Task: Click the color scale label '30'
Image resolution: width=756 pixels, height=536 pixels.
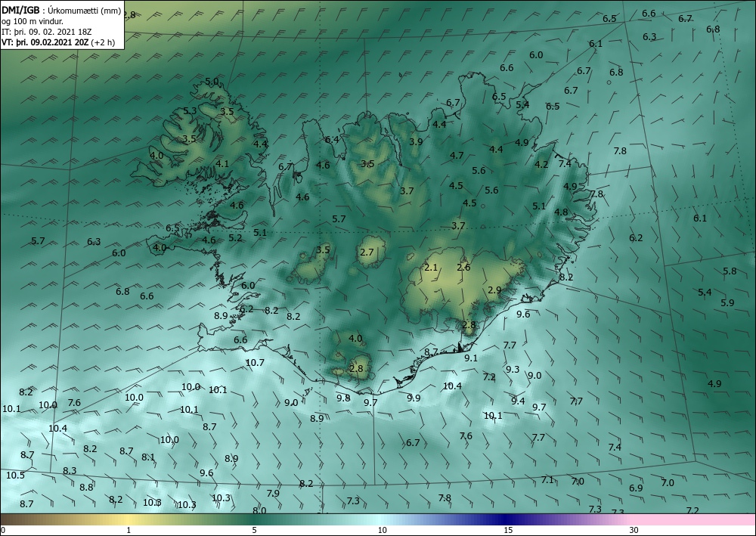Action: tap(634, 530)
